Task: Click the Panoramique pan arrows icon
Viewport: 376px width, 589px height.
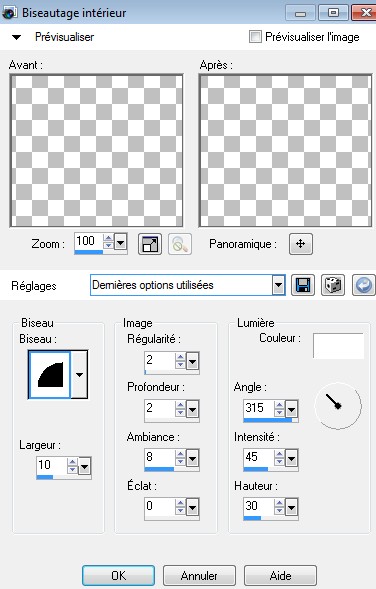Action: coord(300,244)
